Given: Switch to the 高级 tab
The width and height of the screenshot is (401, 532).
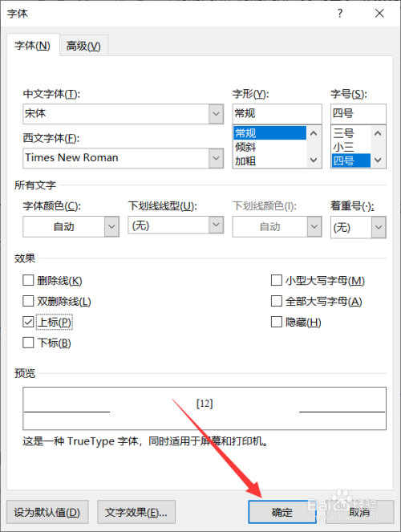Looking at the screenshot, I should pos(83,46).
